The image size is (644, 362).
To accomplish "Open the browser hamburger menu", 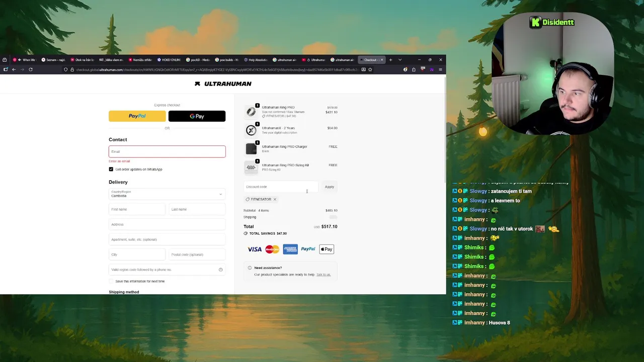I will click(440, 69).
